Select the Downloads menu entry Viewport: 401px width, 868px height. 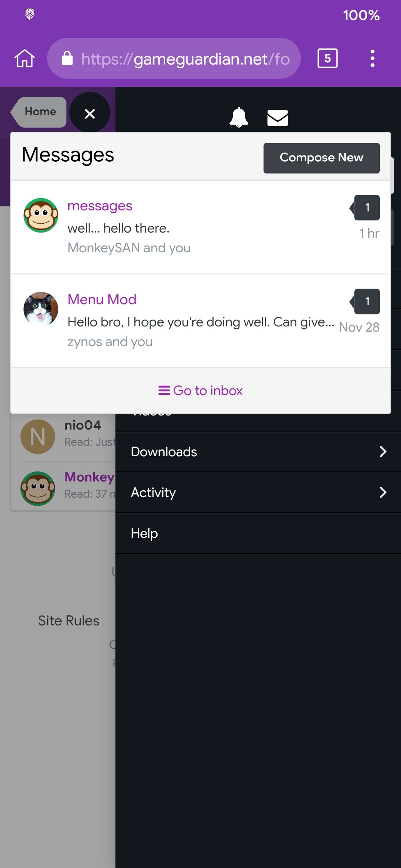pos(258,452)
